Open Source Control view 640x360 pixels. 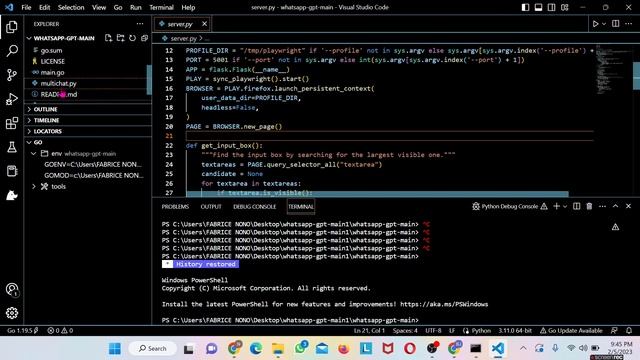pyautogui.click(x=12, y=75)
